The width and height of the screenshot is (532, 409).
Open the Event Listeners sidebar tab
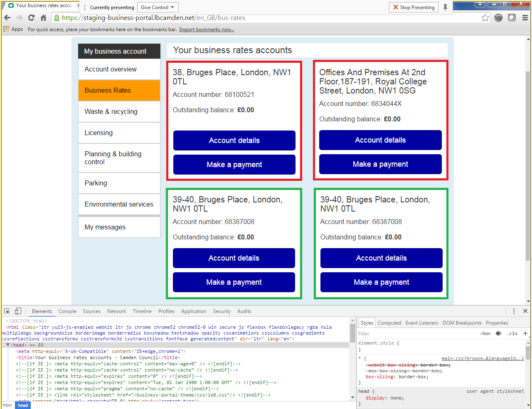coord(422,323)
